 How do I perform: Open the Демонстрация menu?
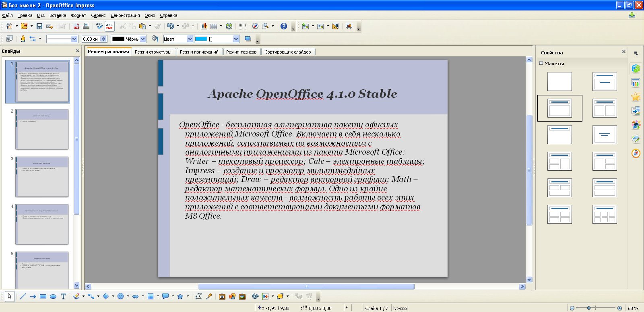125,15
